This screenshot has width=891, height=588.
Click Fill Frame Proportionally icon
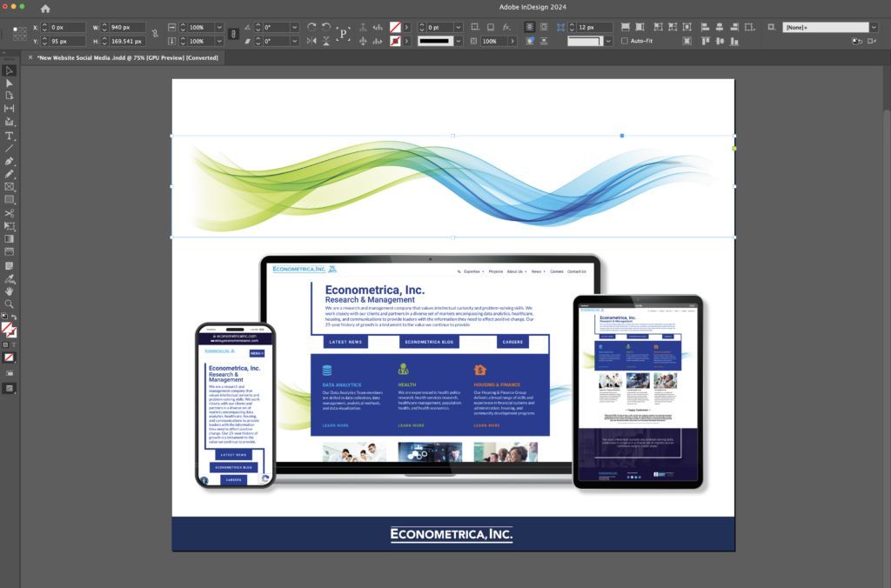tap(625, 27)
